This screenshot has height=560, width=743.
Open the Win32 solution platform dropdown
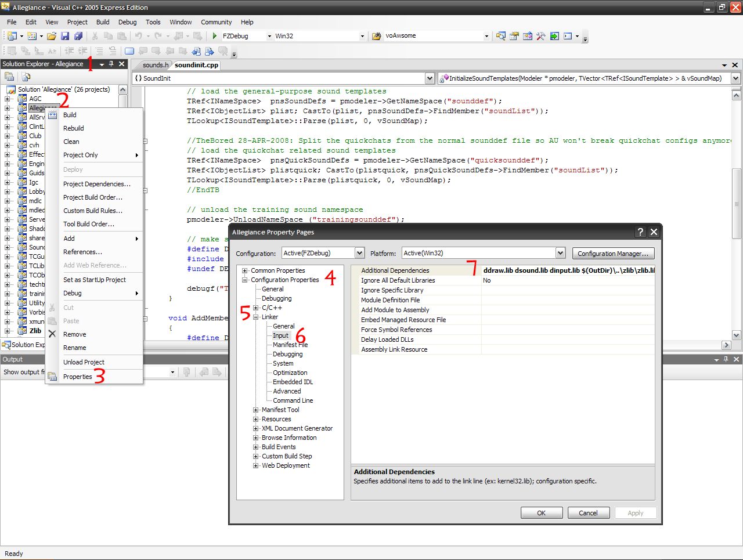coord(362,36)
